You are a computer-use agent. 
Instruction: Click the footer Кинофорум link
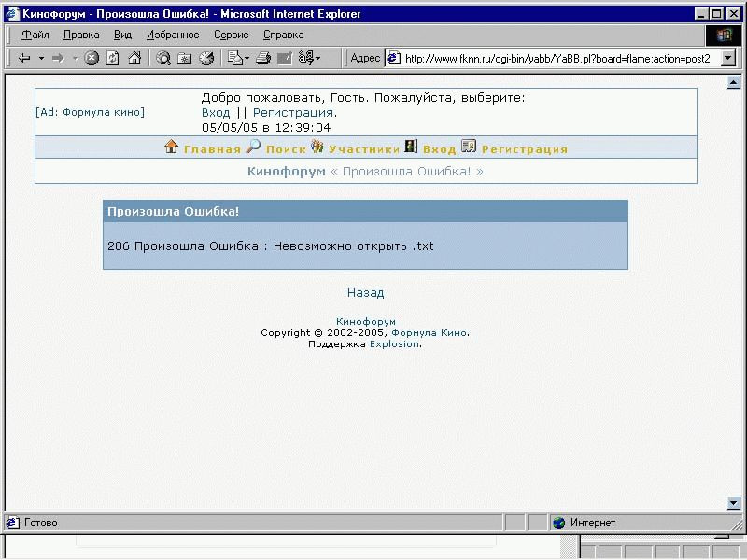point(366,322)
